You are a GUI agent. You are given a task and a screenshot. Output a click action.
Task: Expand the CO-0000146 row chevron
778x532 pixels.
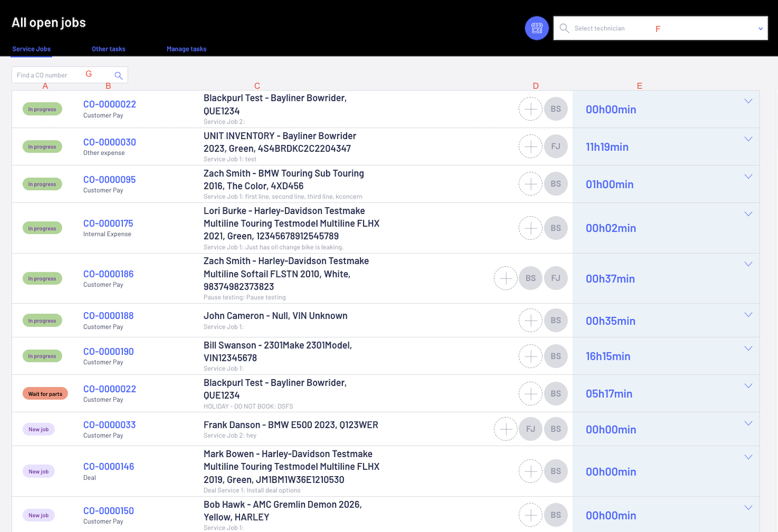748,457
